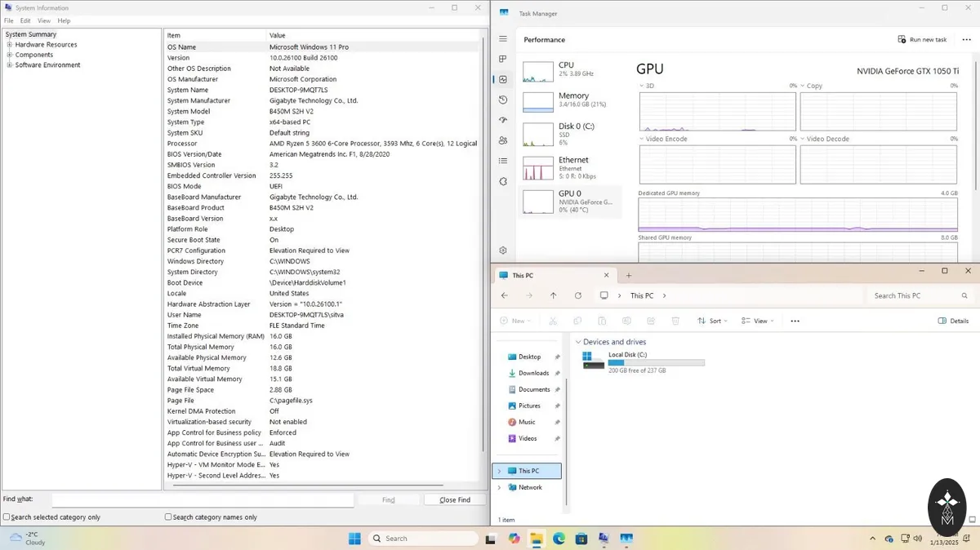Click breadcrumb chevron after This PC
980x550 pixels.
click(x=664, y=295)
